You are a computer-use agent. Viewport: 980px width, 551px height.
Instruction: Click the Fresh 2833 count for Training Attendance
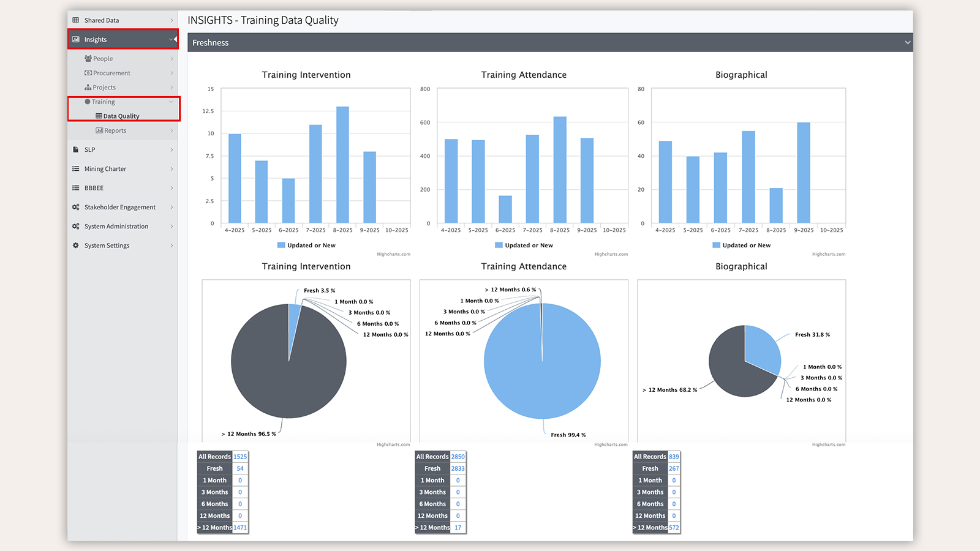point(458,468)
